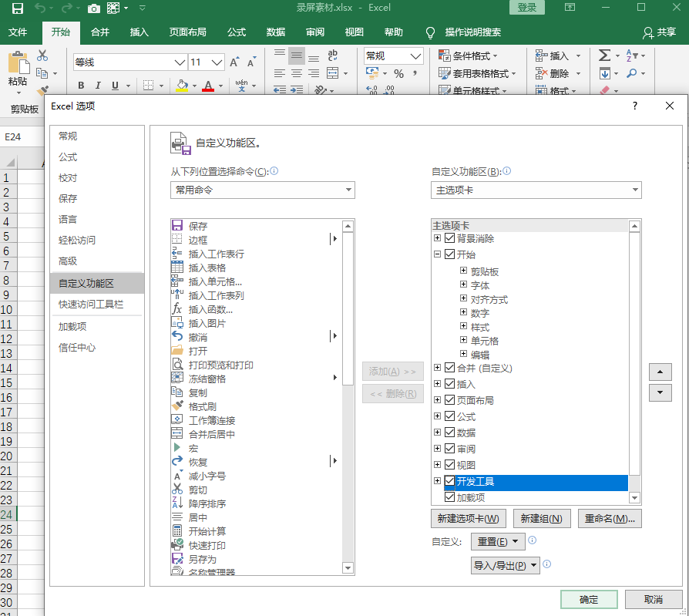Image resolution: width=689 pixels, height=616 pixels.
Task: Click the Bold formatting icon
Action: [x=81, y=86]
